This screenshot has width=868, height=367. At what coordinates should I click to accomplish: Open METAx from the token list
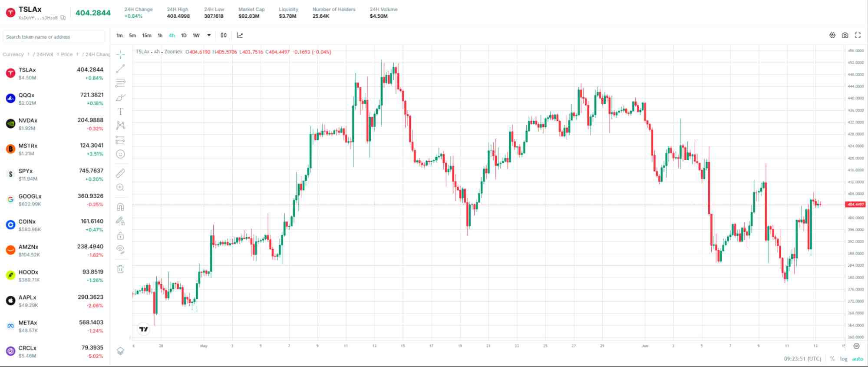(55, 326)
